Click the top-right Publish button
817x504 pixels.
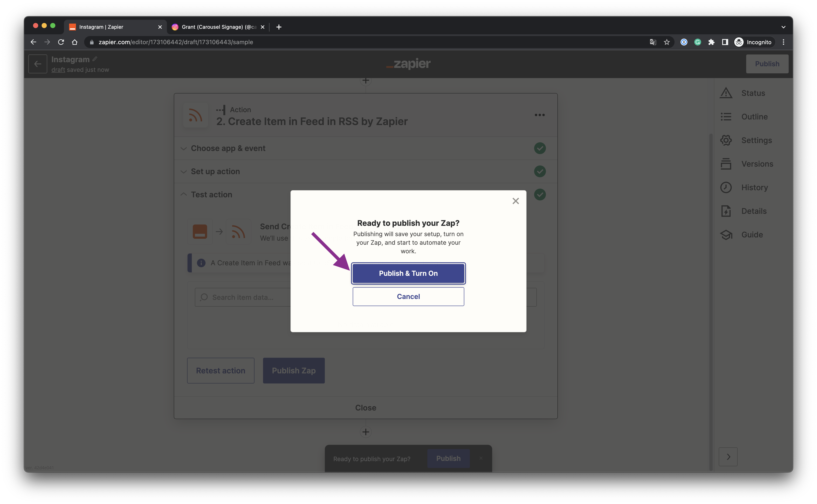point(767,64)
